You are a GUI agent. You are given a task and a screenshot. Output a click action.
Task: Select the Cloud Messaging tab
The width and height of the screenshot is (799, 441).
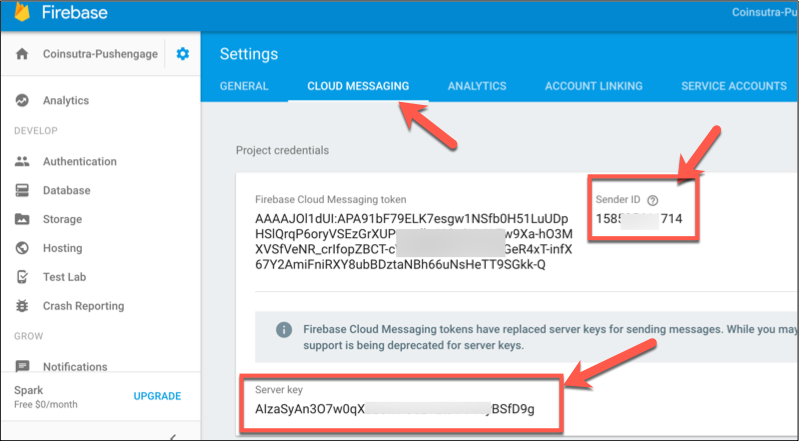pyautogui.click(x=358, y=86)
